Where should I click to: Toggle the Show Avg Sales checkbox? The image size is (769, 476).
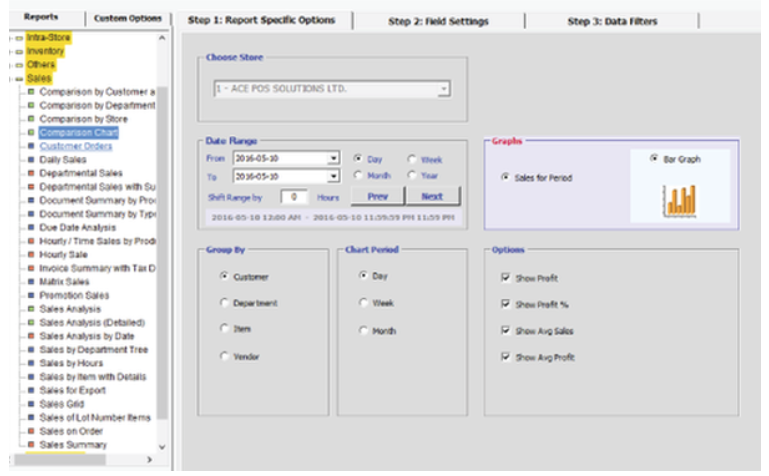click(506, 331)
